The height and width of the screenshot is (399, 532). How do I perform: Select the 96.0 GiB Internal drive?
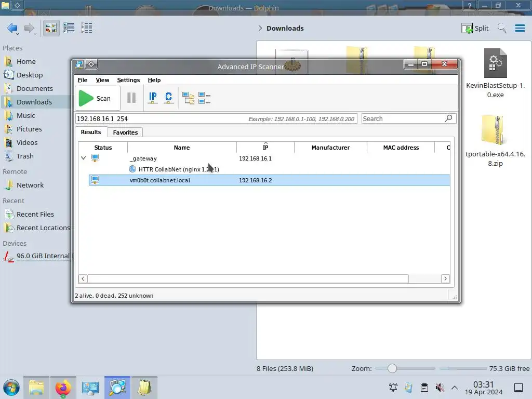point(37,256)
